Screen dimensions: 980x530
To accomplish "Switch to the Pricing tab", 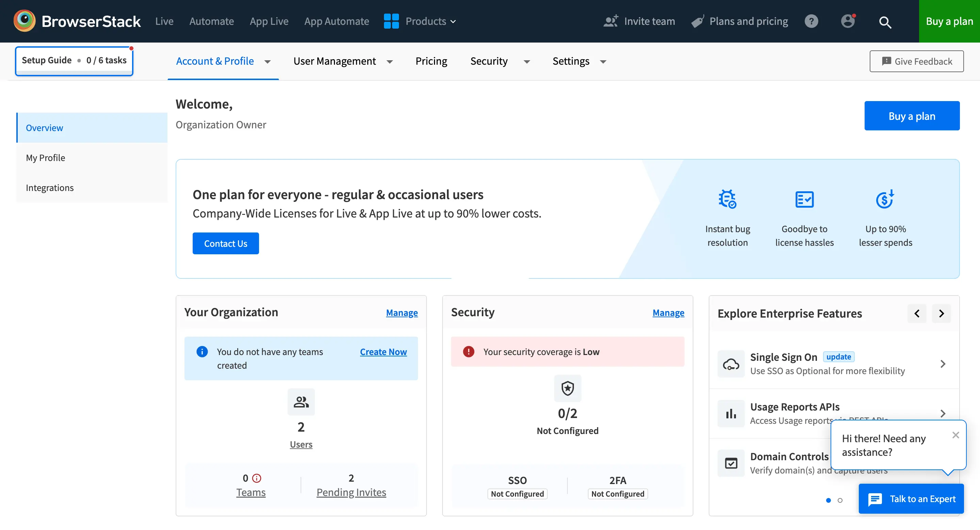I will tap(431, 61).
